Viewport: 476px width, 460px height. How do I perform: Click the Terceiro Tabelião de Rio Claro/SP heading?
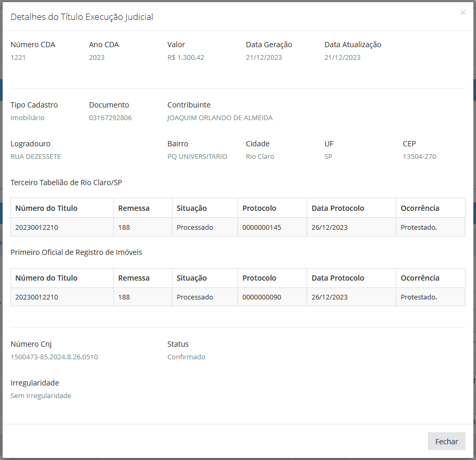click(66, 183)
